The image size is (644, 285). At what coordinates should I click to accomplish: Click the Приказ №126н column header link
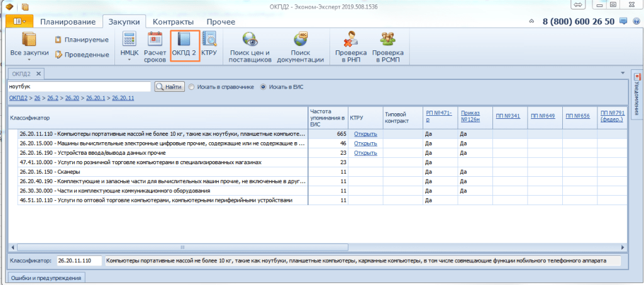click(x=470, y=116)
